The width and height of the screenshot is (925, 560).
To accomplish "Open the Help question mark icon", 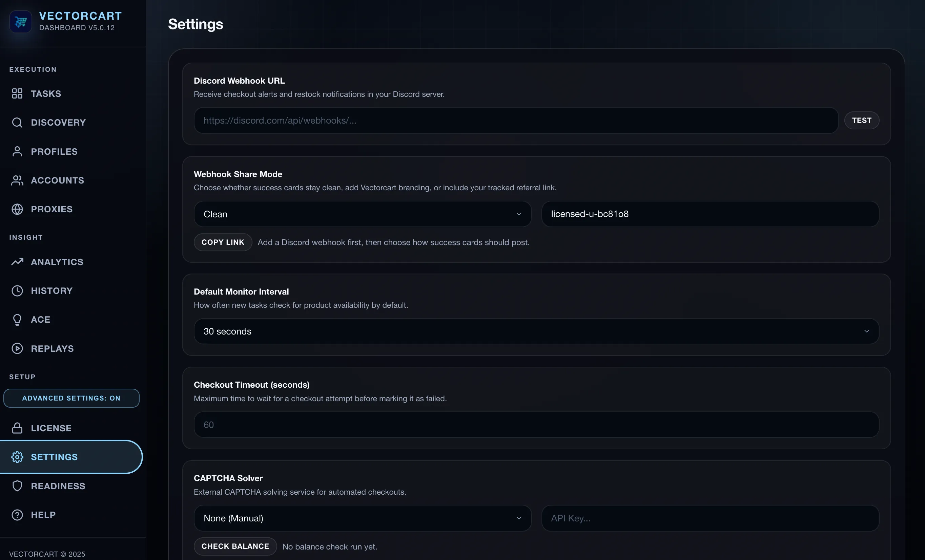I will 17,514.
